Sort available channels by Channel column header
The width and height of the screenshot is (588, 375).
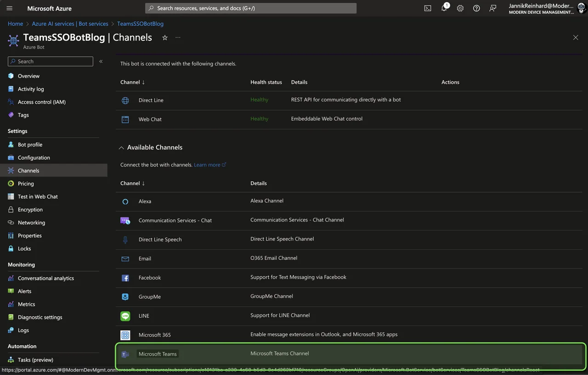coord(133,183)
